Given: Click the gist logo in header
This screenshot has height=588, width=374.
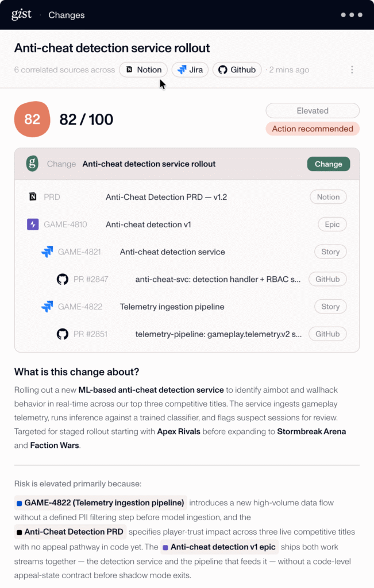Looking at the screenshot, I should tap(21, 14).
